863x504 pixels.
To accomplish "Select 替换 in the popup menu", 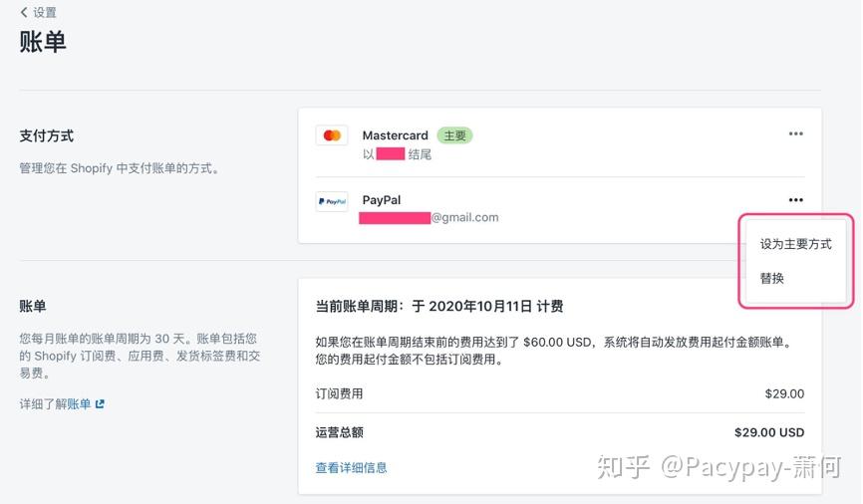I will [772, 279].
